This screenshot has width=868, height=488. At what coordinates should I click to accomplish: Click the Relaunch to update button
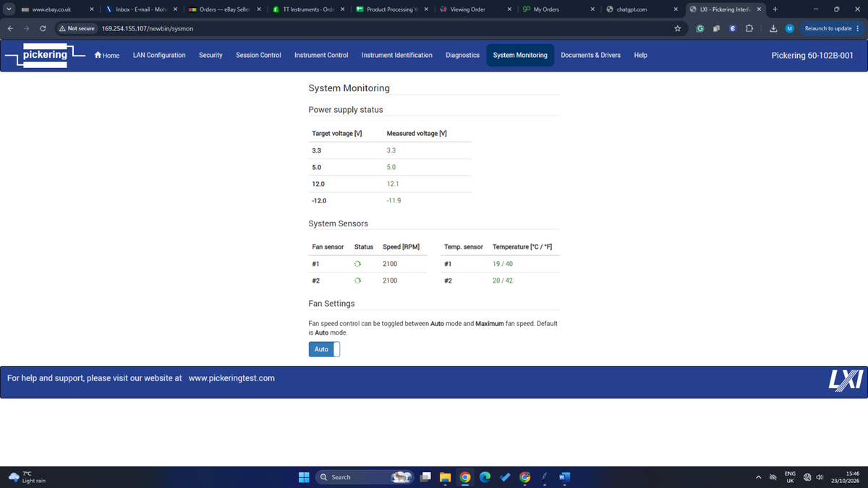(827, 28)
